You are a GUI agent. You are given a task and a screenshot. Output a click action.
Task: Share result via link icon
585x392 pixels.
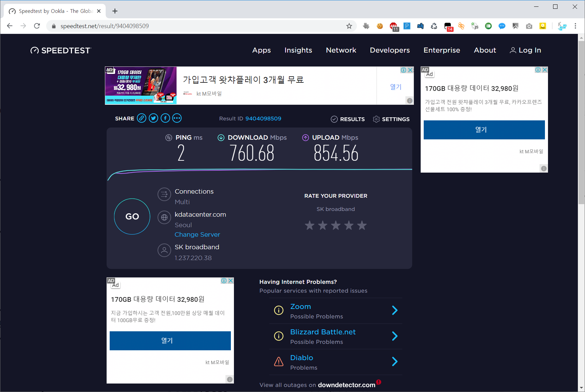pyautogui.click(x=142, y=118)
